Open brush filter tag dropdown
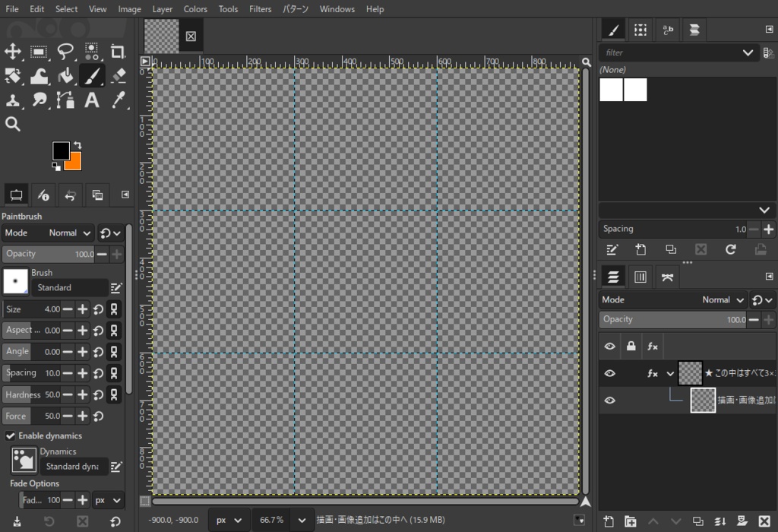 748,52
